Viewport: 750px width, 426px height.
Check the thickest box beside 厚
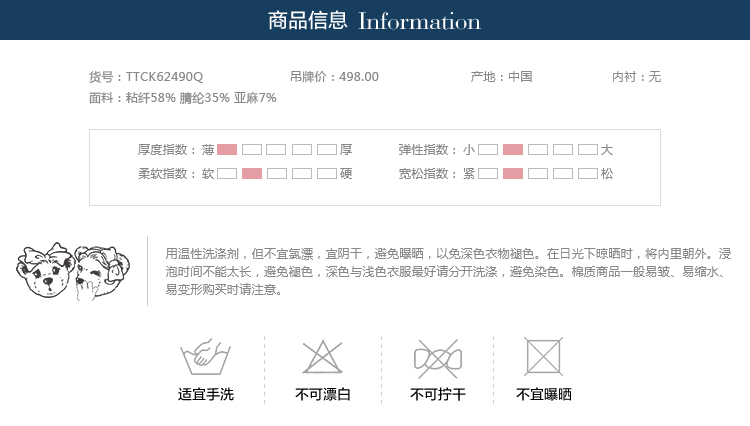[x=327, y=150]
